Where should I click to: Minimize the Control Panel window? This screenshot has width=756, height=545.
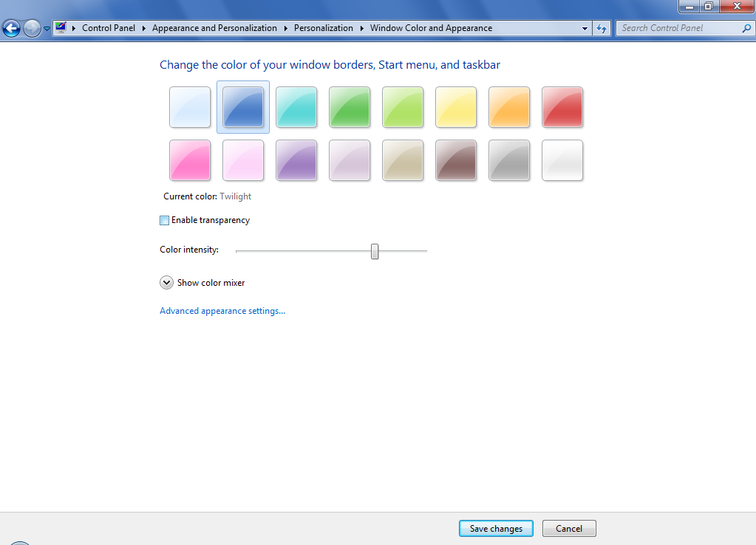(689, 6)
